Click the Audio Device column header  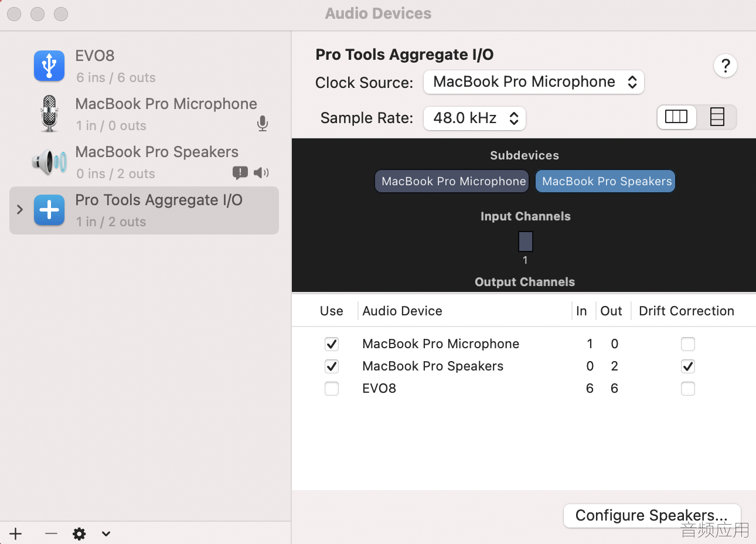pyautogui.click(x=403, y=311)
